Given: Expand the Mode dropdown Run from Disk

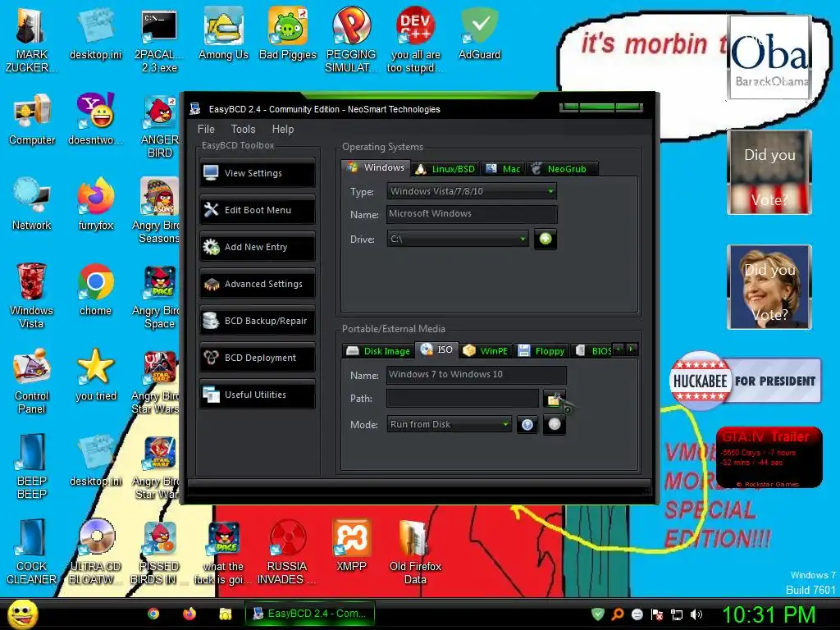Looking at the screenshot, I should 449,424.
